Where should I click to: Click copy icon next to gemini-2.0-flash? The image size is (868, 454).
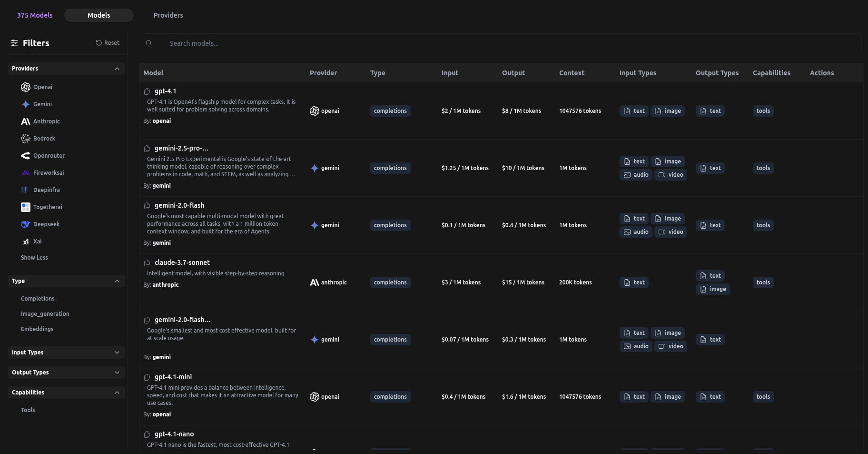click(147, 206)
